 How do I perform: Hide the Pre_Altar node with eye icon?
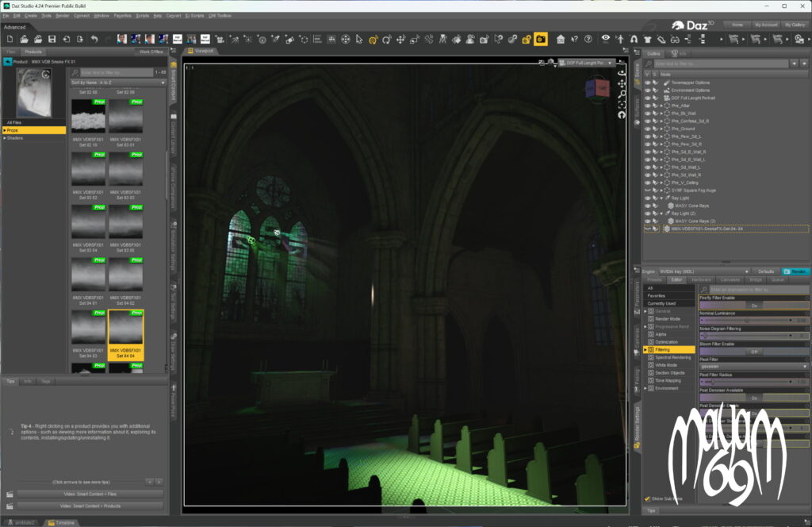[647, 106]
